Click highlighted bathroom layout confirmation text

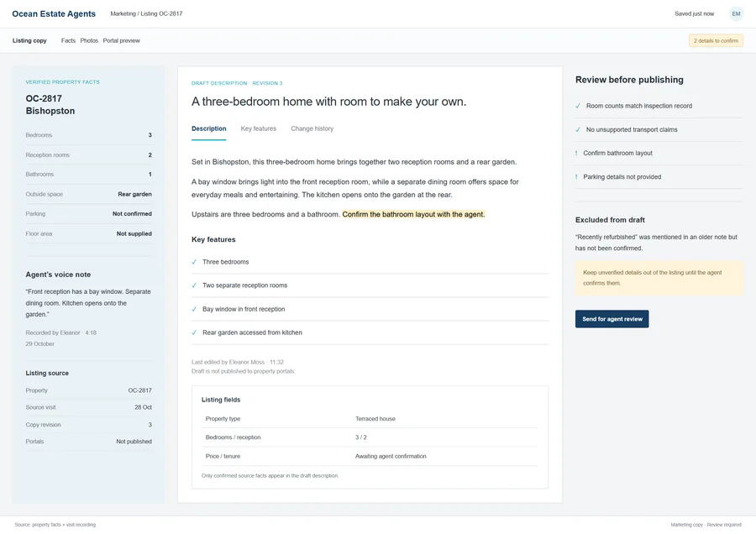click(x=413, y=214)
